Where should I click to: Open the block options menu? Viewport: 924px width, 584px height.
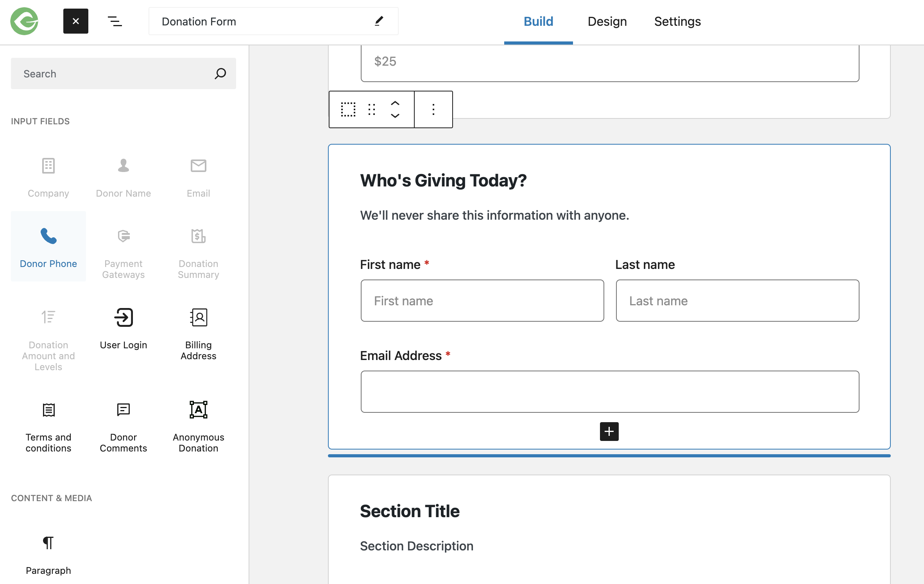(433, 109)
